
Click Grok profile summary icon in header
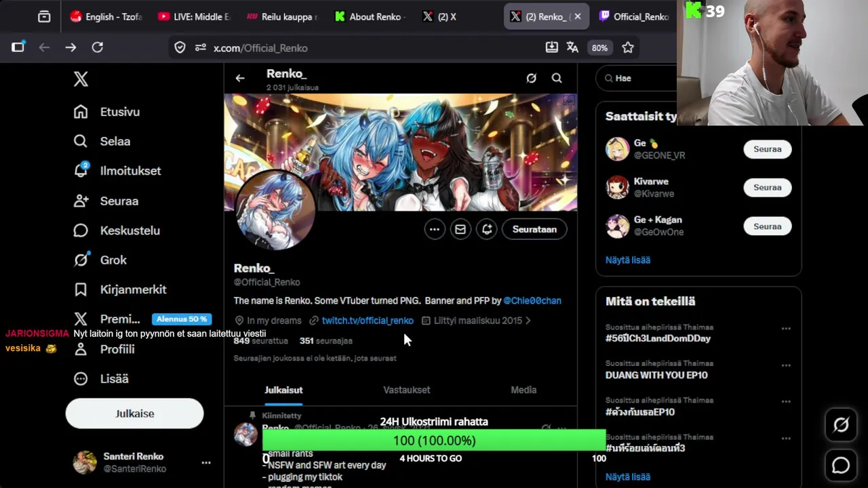coord(532,78)
